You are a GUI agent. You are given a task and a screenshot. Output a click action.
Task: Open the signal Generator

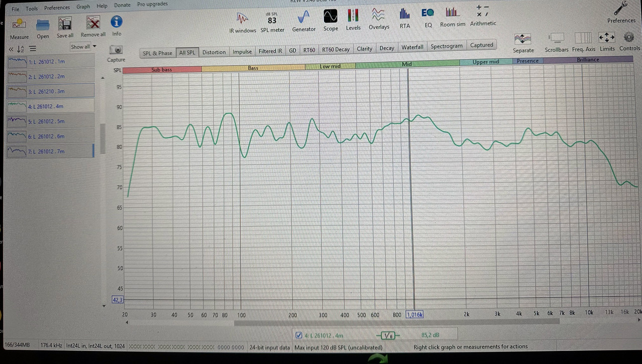coord(304,22)
